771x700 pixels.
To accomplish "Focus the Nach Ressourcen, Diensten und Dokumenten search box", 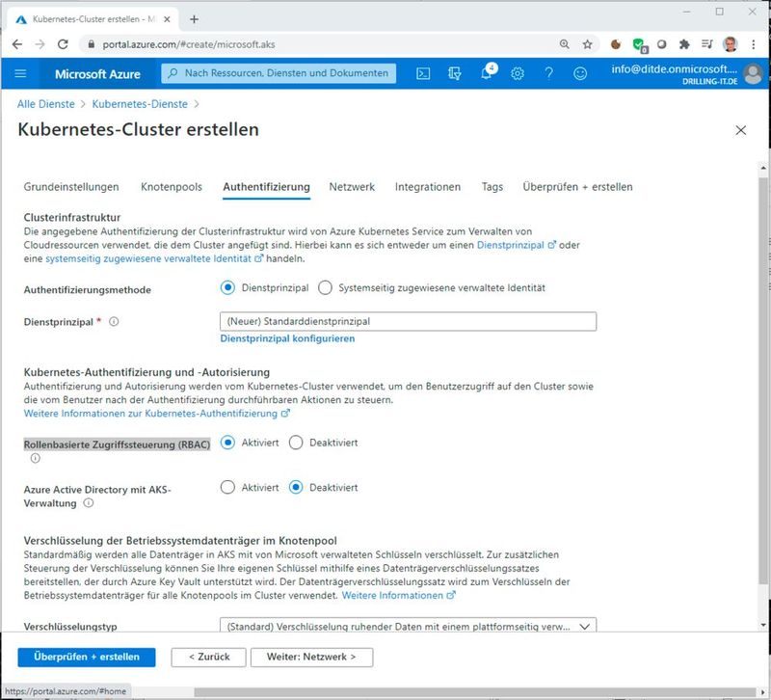I will tap(279, 73).
